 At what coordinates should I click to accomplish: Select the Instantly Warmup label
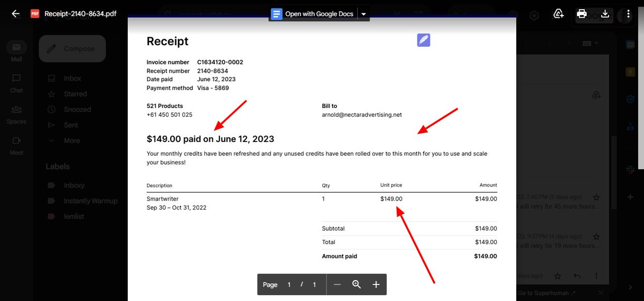[x=90, y=200]
